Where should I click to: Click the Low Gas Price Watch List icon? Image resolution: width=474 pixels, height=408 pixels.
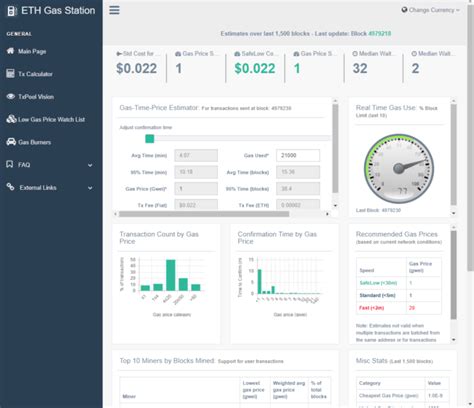11,119
